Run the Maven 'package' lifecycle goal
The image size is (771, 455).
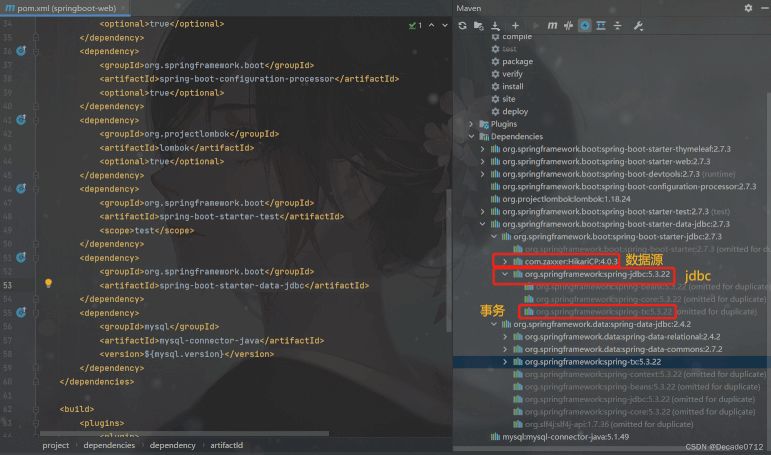[517, 61]
